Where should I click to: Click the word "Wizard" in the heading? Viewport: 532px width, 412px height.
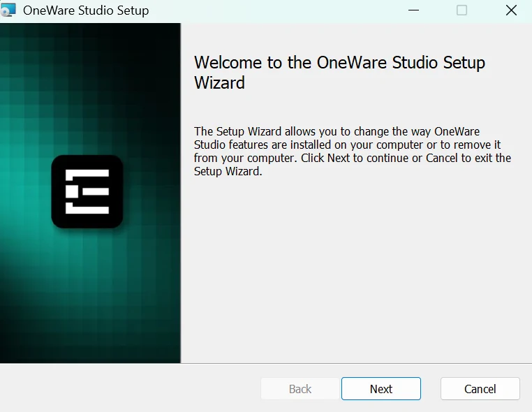click(x=219, y=83)
